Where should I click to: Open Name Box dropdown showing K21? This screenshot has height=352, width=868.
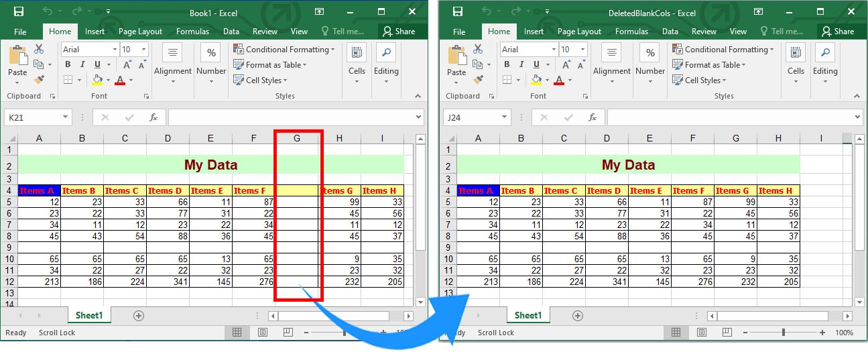(65, 117)
